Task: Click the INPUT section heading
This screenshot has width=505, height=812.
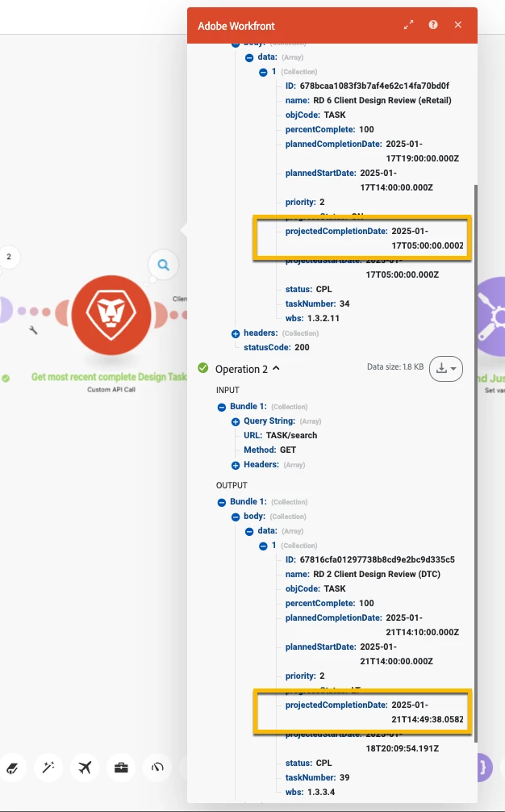Action: click(x=227, y=390)
